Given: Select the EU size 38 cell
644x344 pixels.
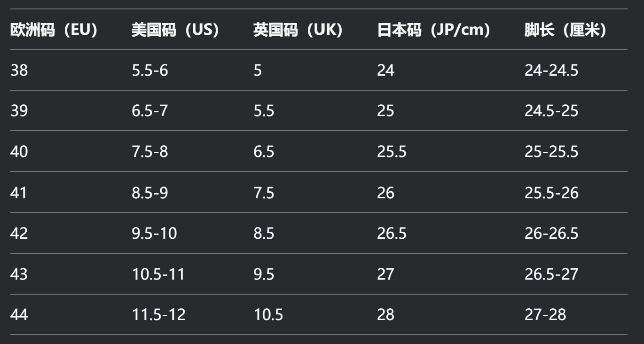Looking at the screenshot, I should tap(19, 70).
